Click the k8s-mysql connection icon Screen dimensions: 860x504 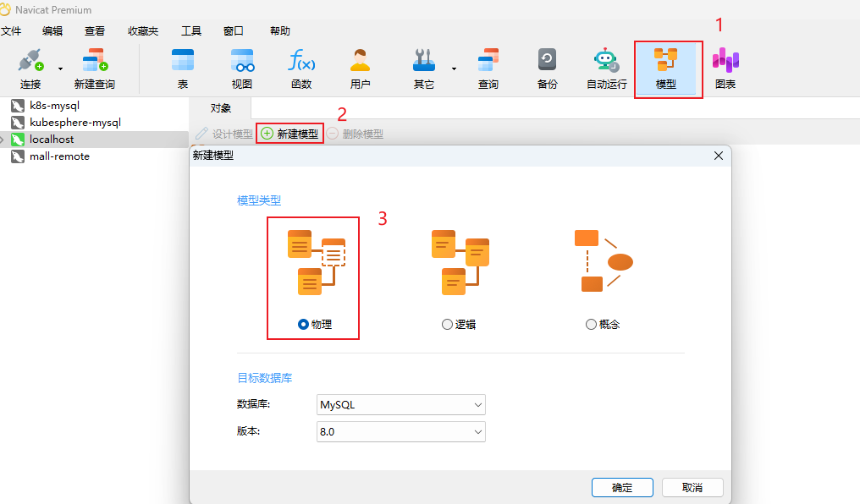click(18, 106)
